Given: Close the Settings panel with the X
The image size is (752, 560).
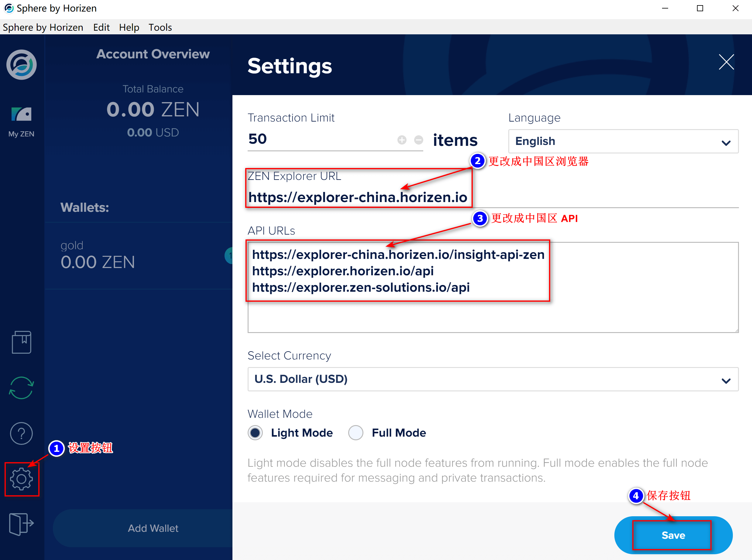Looking at the screenshot, I should coord(726,62).
